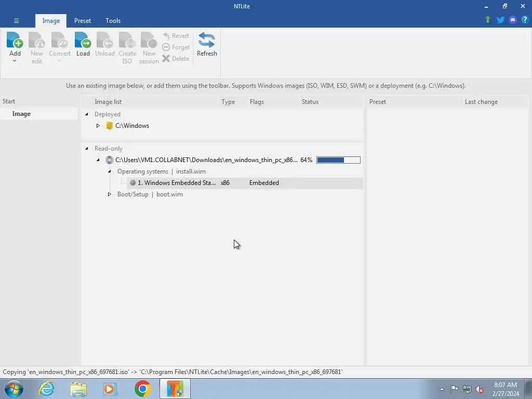Open the network tray icon
Image resolution: width=532 pixels, height=399 pixels.
click(x=467, y=389)
